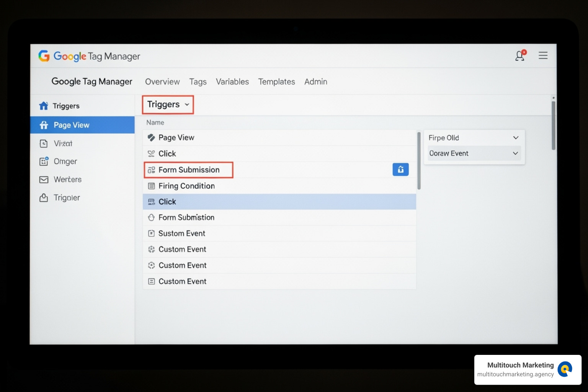Click the trigger list vertical scrollbar
This screenshot has height=392, width=588.
click(x=419, y=161)
